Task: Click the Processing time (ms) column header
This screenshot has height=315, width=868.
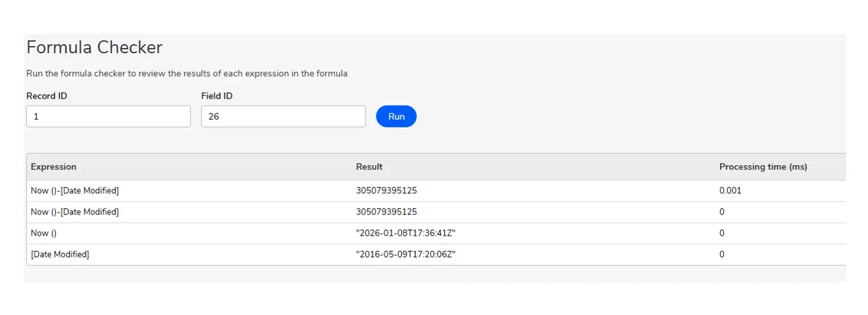Action: (763, 166)
